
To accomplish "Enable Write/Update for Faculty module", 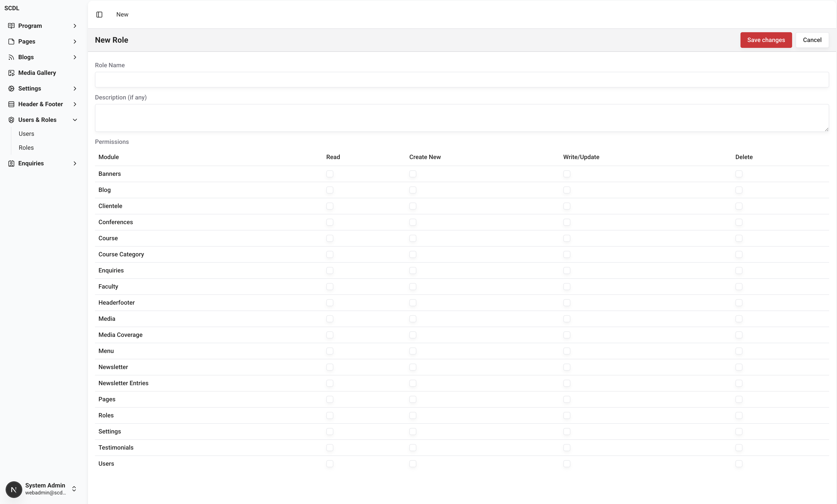I will 567,286.
